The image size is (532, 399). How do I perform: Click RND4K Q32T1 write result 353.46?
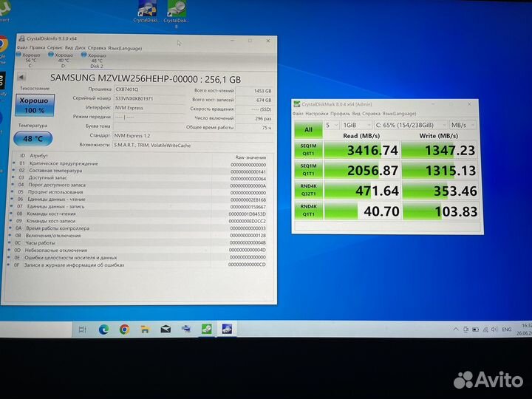[440, 191]
